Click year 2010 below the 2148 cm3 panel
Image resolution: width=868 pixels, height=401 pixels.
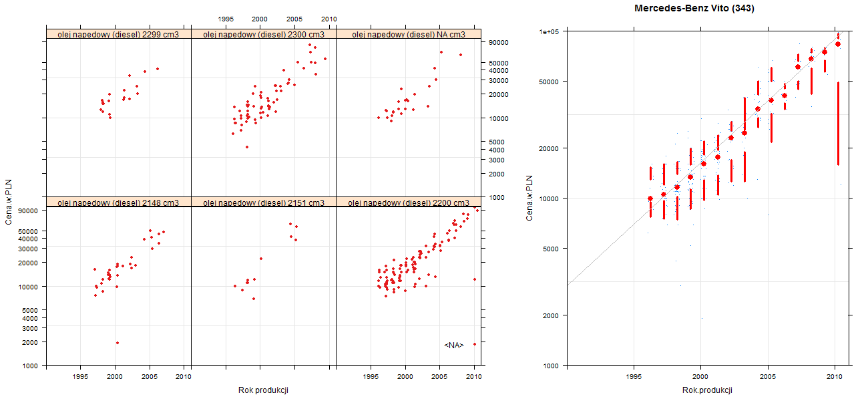pyautogui.click(x=184, y=377)
